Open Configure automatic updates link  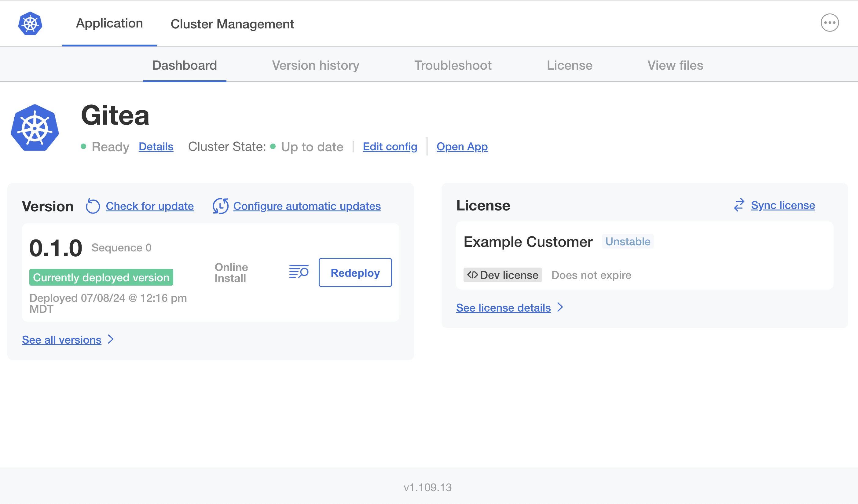(x=307, y=206)
